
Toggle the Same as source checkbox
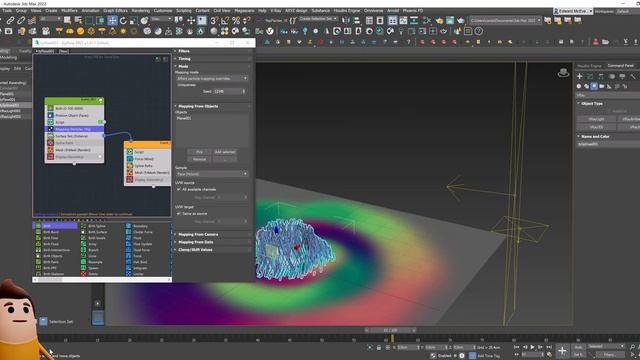(179, 213)
